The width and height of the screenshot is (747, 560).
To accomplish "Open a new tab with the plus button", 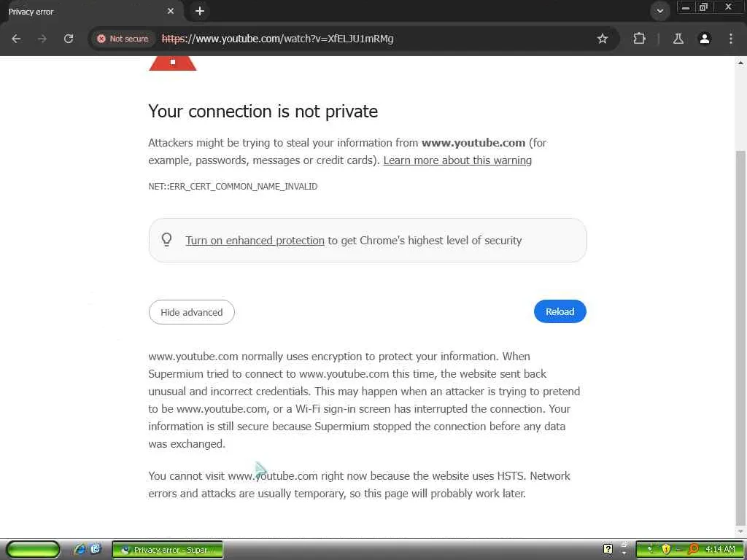I will pos(200,11).
